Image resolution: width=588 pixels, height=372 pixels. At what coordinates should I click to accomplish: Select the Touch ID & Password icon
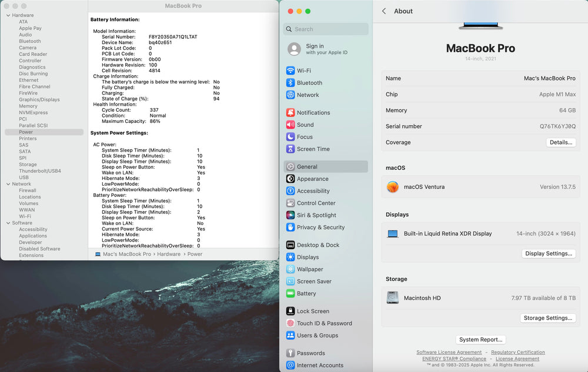tap(290, 323)
